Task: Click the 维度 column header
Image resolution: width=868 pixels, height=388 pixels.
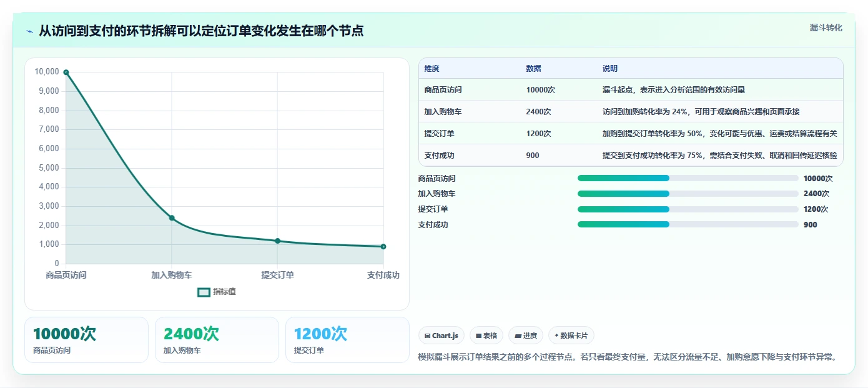Action: 432,69
